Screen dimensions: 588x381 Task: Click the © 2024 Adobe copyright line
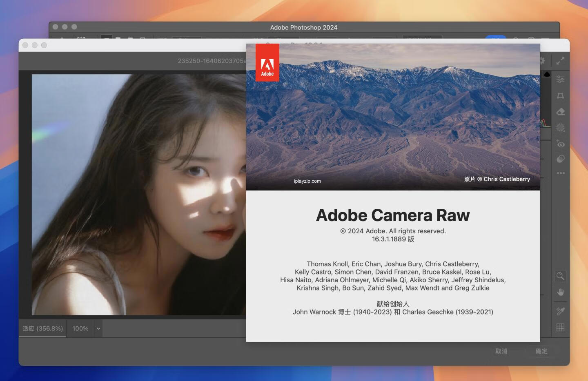pos(393,231)
